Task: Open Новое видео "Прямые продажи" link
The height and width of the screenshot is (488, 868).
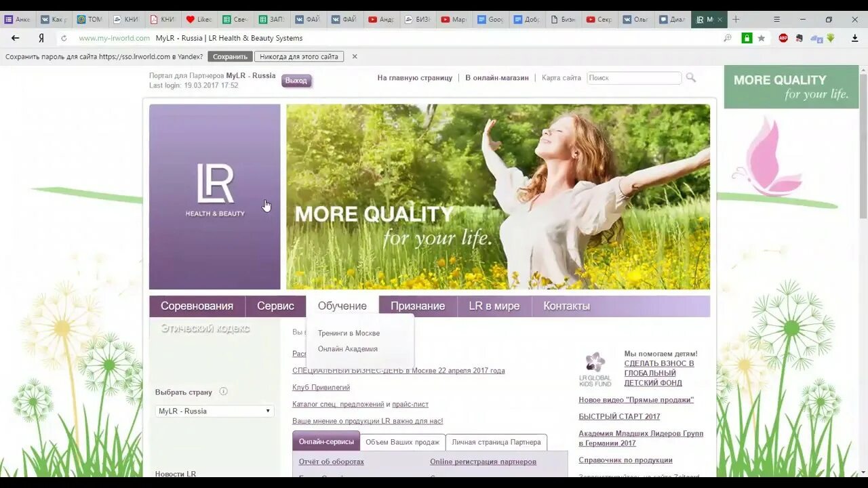Action: pyautogui.click(x=636, y=400)
